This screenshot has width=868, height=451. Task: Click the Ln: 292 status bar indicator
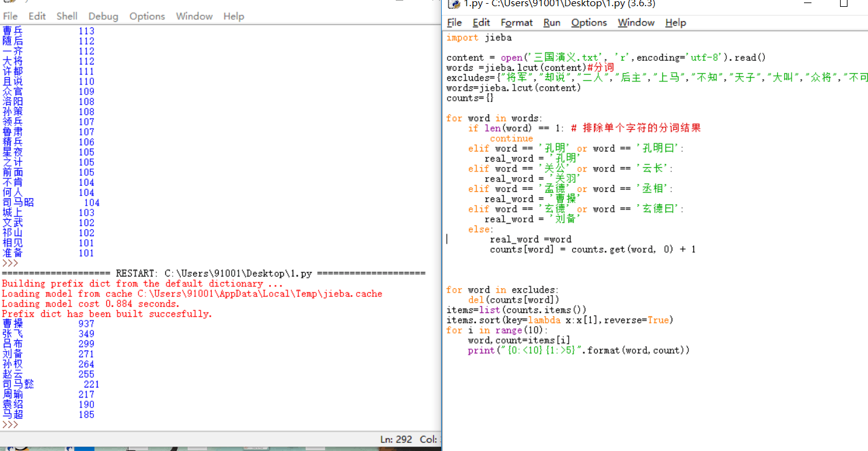(396, 439)
